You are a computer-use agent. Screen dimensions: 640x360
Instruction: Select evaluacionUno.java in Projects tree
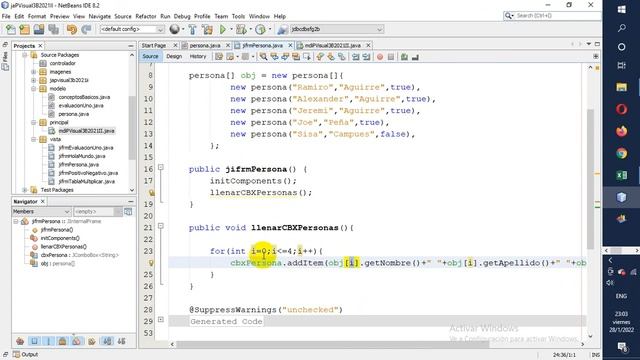(x=80, y=105)
